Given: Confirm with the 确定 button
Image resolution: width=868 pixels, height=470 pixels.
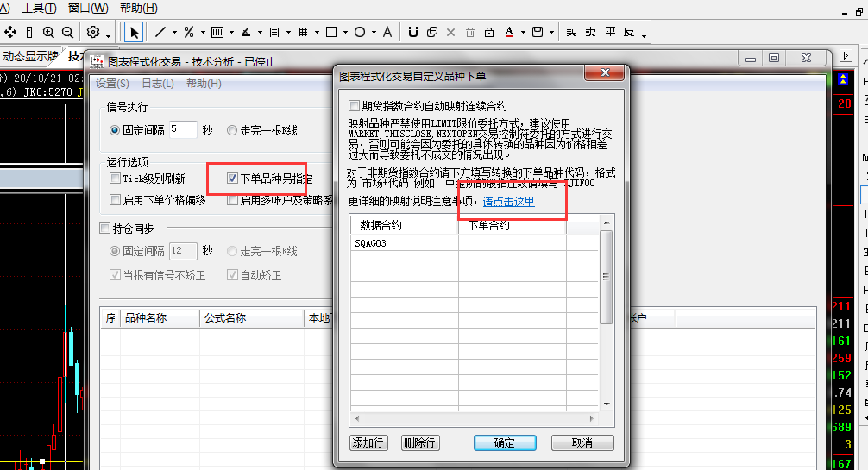Looking at the screenshot, I should pyautogui.click(x=505, y=442).
